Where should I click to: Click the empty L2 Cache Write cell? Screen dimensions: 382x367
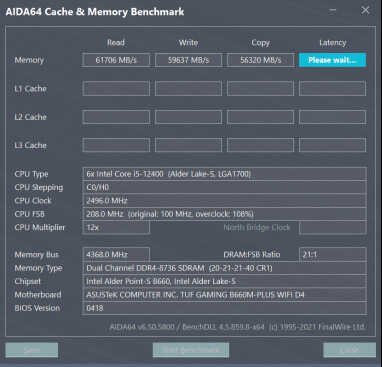[x=188, y=117]
